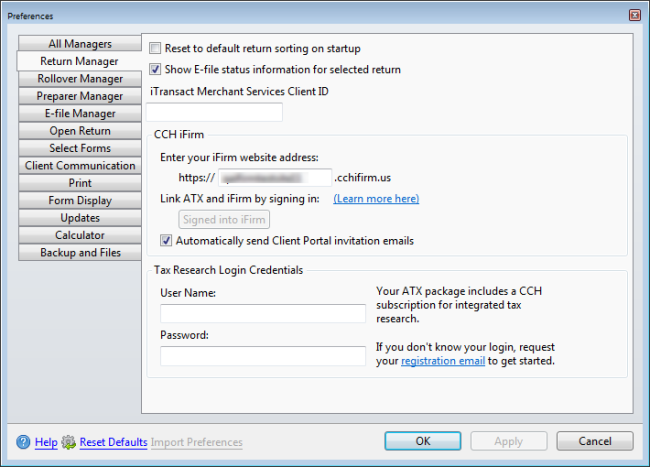The width and height of the screenshot is (650, 467).
Task: Click the 'CCH iFirm' group heading
Action: click(x=179, y=134)
